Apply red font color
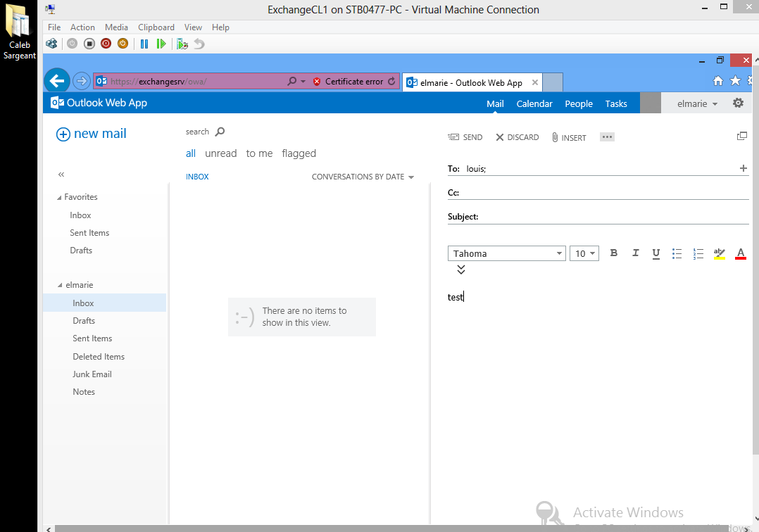 coord(741,253)
